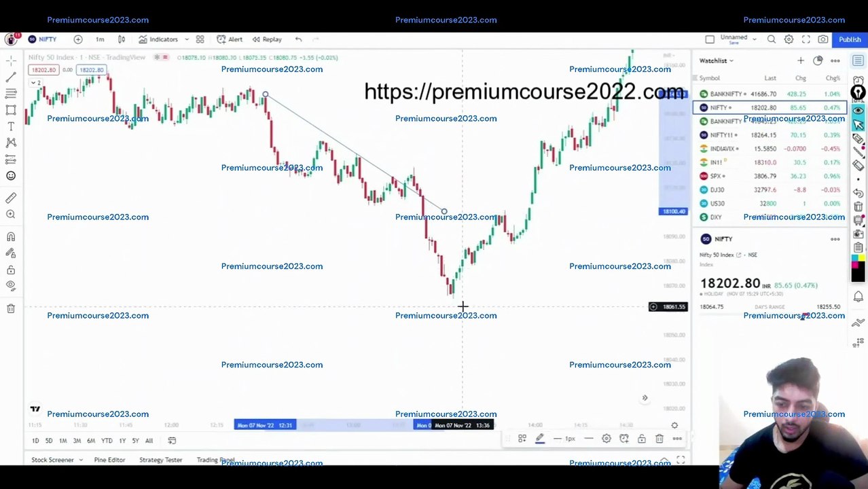Add a symbol to the watchlist

[801, 60]
